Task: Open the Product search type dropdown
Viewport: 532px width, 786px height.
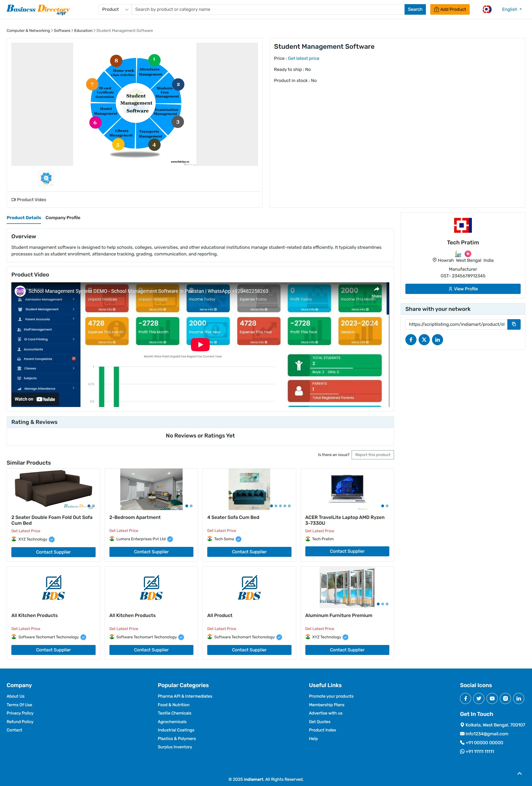Action: pyautogui.click(x=115, y=9)
